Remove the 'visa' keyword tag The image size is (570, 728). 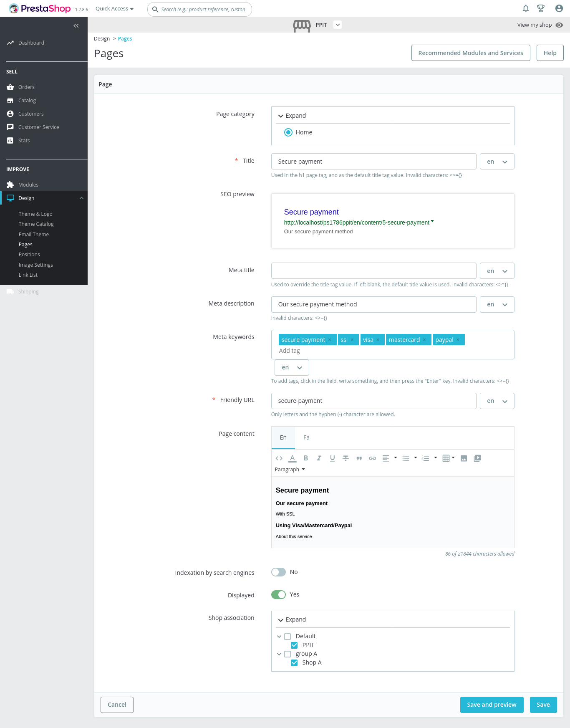pos(378,340)
